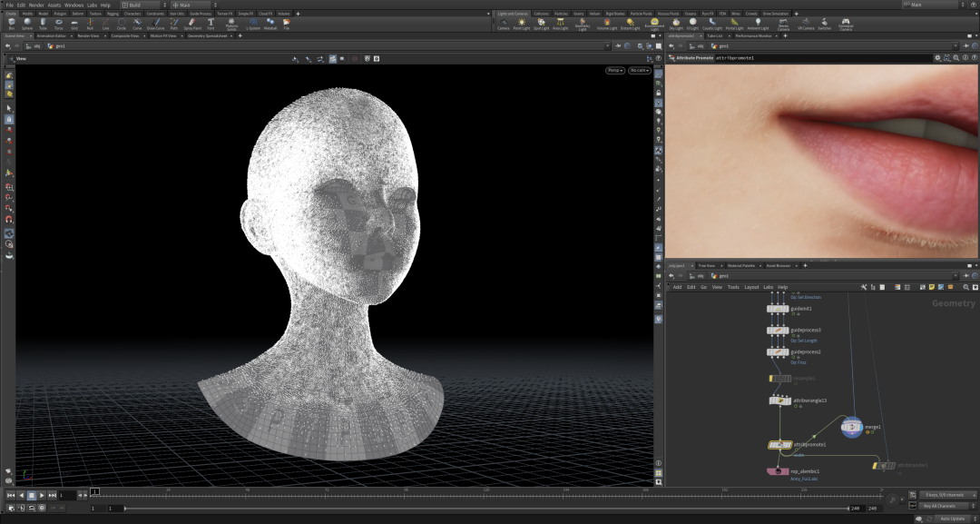
Task: Add a Gamepad Camera from the shelf
Action: point(846,25)
